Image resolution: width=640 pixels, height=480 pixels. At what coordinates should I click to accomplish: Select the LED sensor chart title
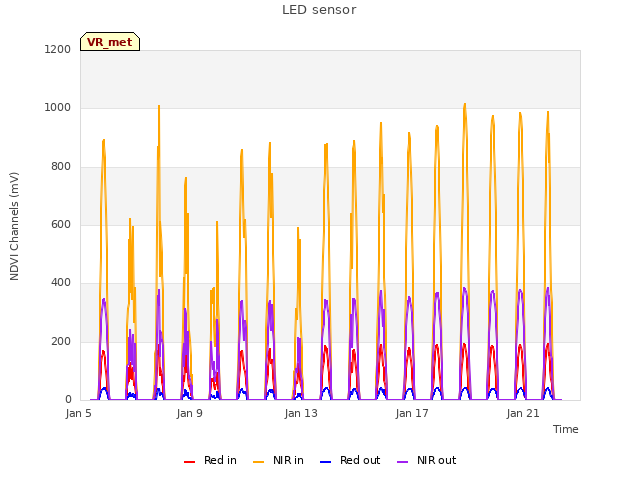[x=319, y=10]
